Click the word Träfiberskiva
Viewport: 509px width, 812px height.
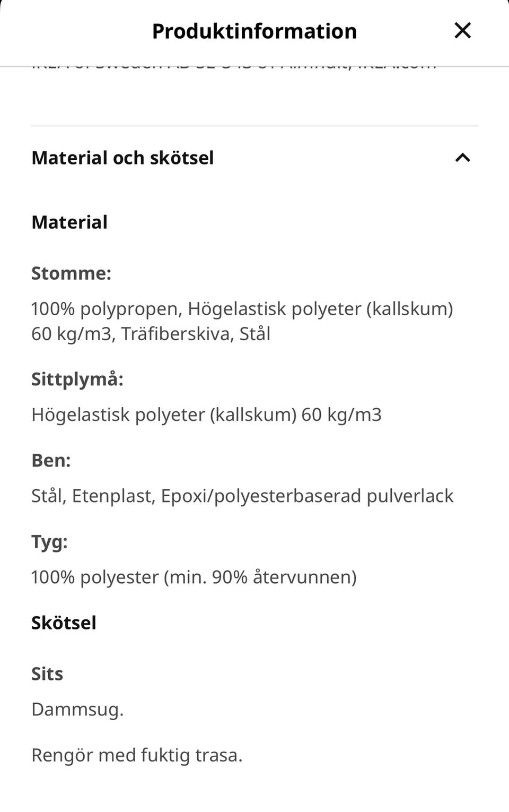(x=177, y=334)
